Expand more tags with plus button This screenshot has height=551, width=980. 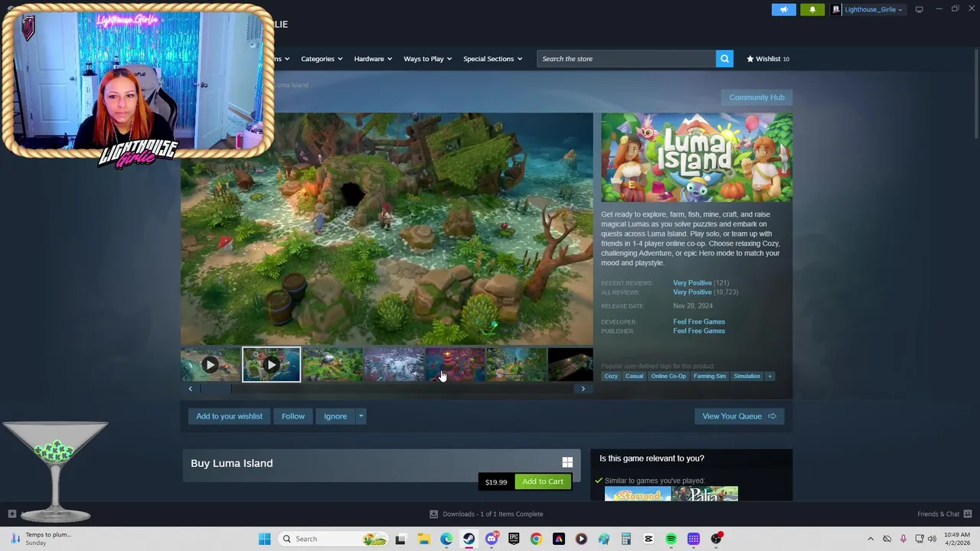pos(769,376)
